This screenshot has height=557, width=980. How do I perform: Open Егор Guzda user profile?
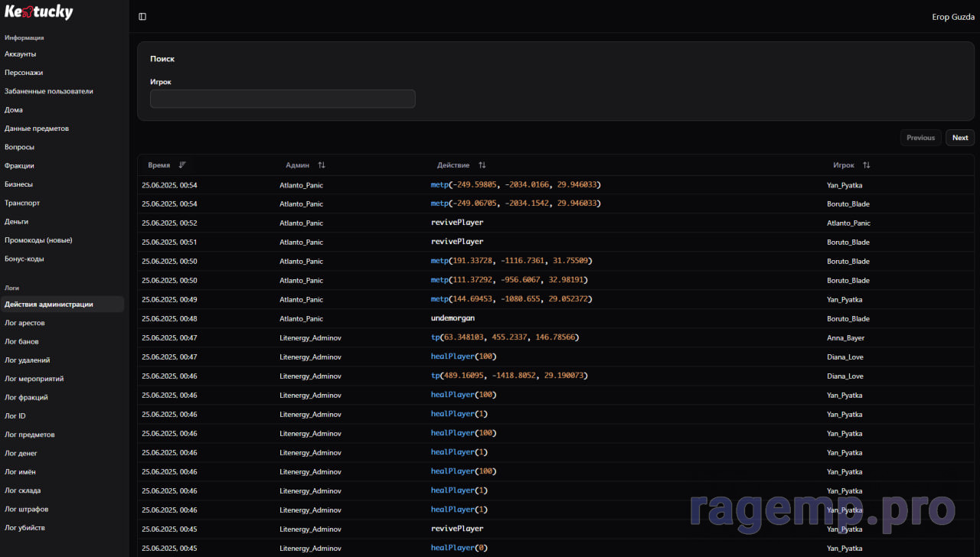953,17
